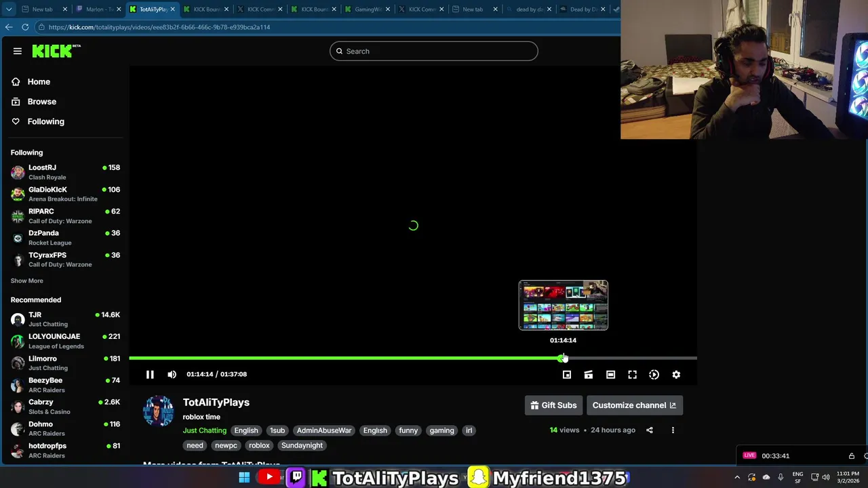Image resolution: width=868 pixels, height=488 pixels.
Task: Open TJR's channel avatar
Action: click(x=18, y=319)
